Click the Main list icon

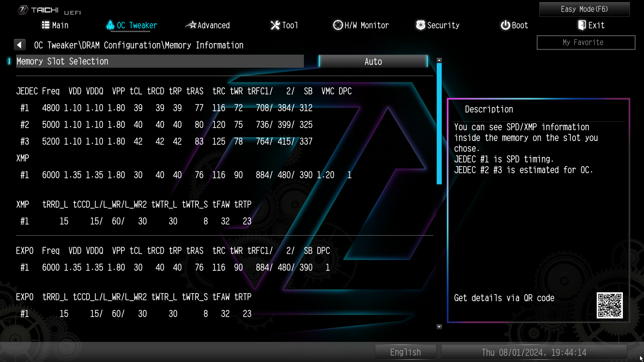click(45, 25)
